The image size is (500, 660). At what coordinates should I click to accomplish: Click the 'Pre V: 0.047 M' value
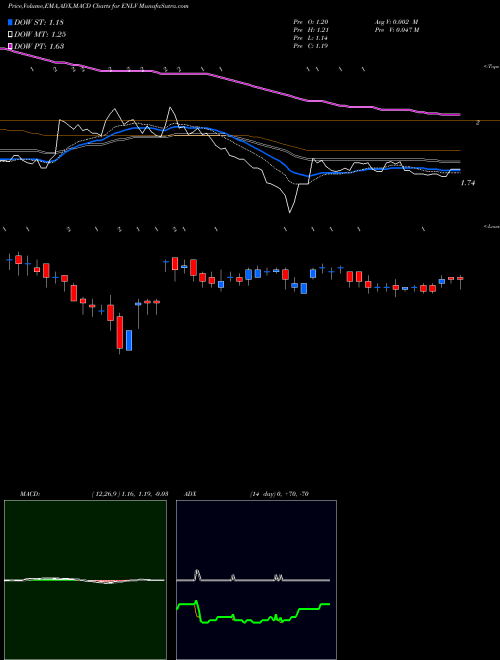coord(397,30)
